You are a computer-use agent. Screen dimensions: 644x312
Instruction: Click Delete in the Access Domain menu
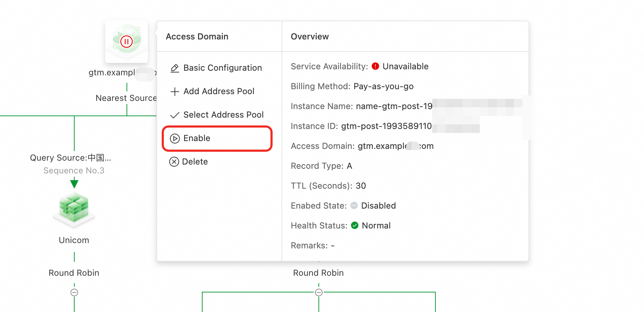(189, 162)
